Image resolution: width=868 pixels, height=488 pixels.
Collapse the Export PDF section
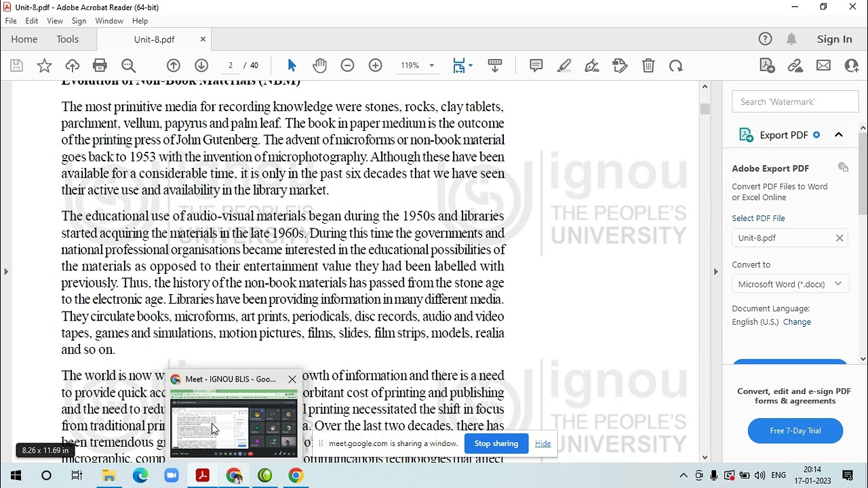[839, 135]
